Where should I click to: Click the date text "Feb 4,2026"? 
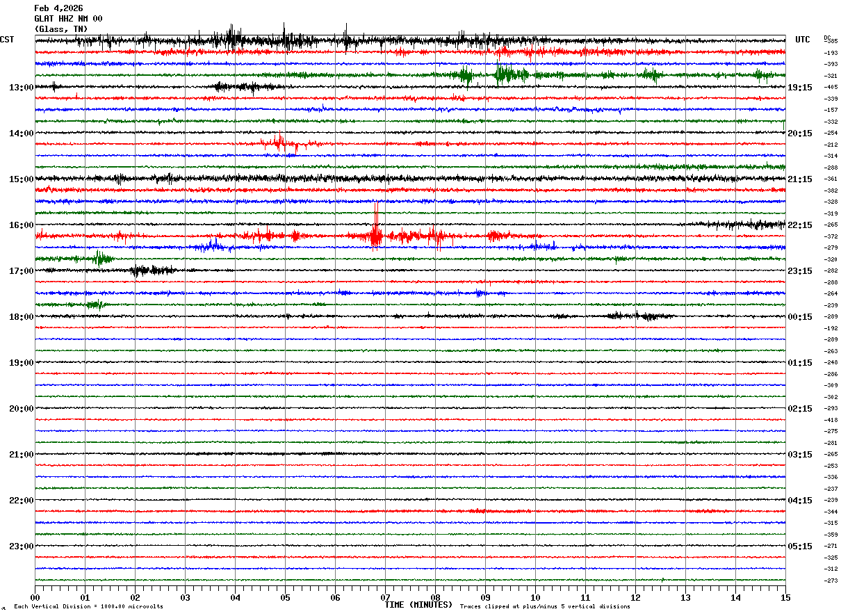pyautogui.click(x=58, y=8)
